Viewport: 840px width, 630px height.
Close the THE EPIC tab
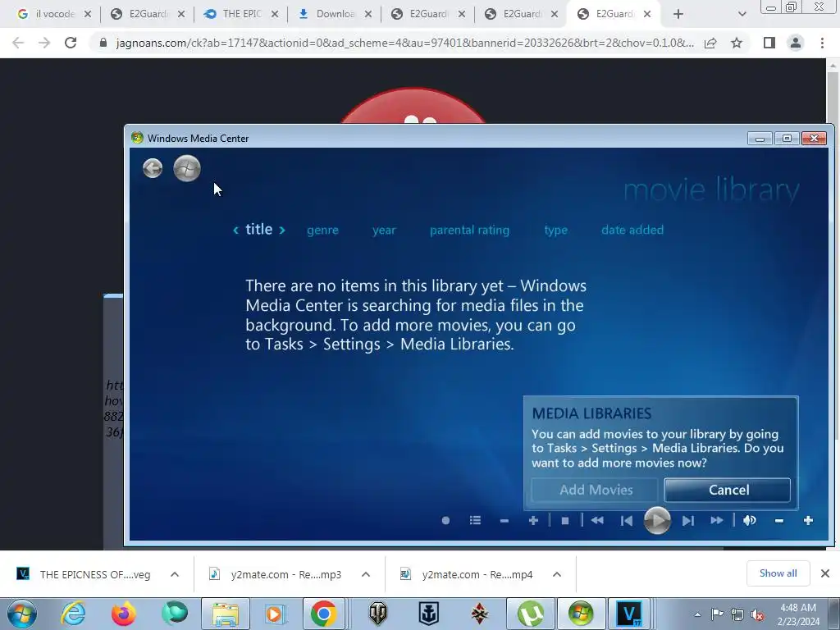[x=275, y=14]
